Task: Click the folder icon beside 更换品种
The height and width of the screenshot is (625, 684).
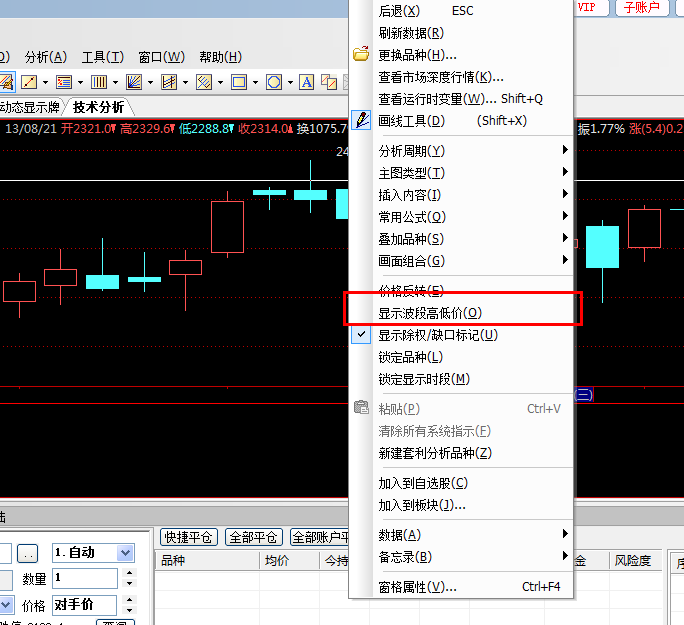Action: click(361, 54)
